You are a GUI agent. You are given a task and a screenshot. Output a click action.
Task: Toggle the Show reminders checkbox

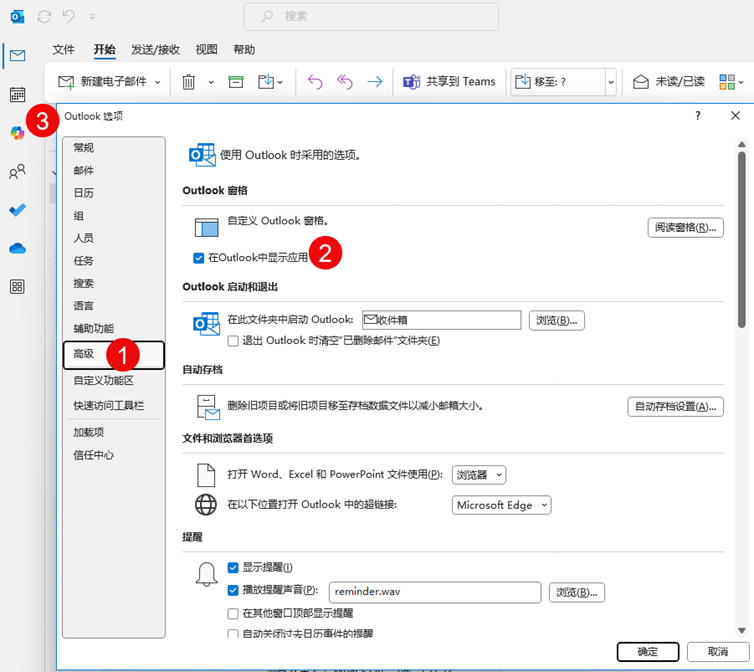[233, 568]
